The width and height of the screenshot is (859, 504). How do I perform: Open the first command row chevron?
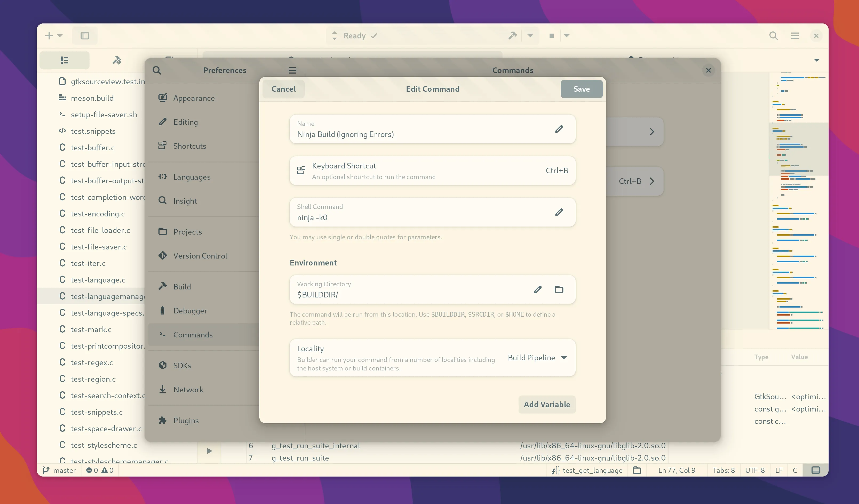(x=651, y=132)
